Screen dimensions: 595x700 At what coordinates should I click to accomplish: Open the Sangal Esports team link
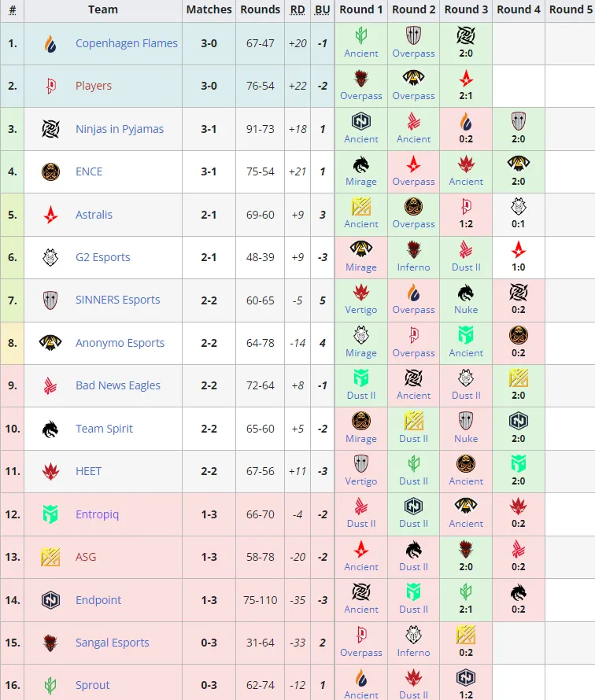[112, 643]
